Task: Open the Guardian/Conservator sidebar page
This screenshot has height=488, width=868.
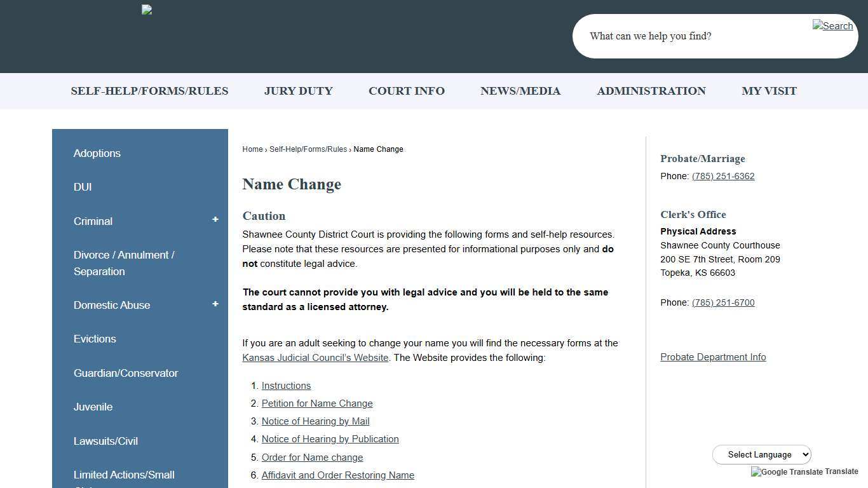Action: (126, 373)
